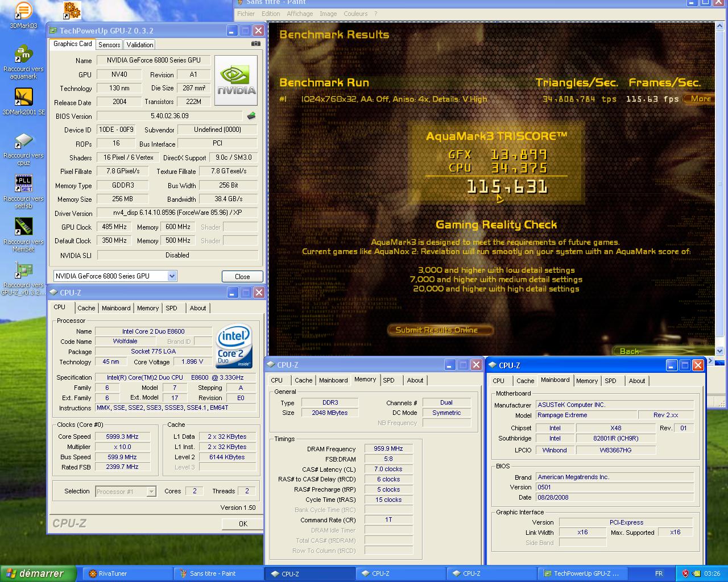This screenshot has width=728, height=582.
Task: Click the Bandwidth 38.4 GB/s field
Action: click(229, 199)
